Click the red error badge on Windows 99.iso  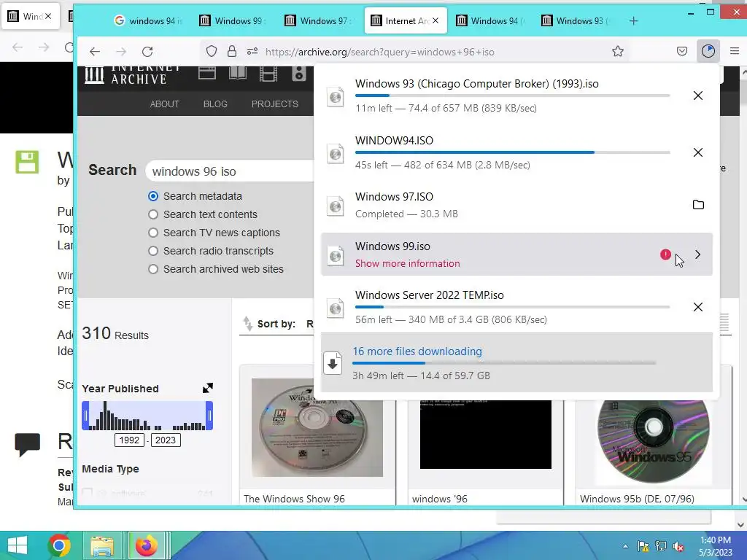(x=665, y=254)
